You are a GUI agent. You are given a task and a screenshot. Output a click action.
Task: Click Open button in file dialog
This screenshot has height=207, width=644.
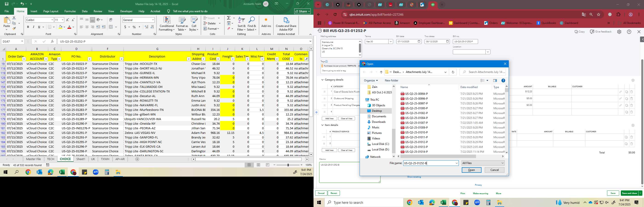(x=471, y=170)
